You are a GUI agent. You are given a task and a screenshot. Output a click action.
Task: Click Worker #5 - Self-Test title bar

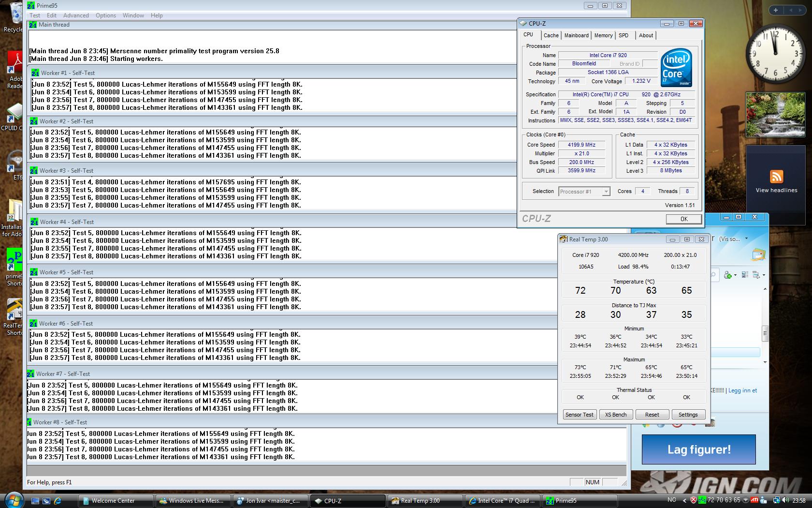click(x=292, y=272)
